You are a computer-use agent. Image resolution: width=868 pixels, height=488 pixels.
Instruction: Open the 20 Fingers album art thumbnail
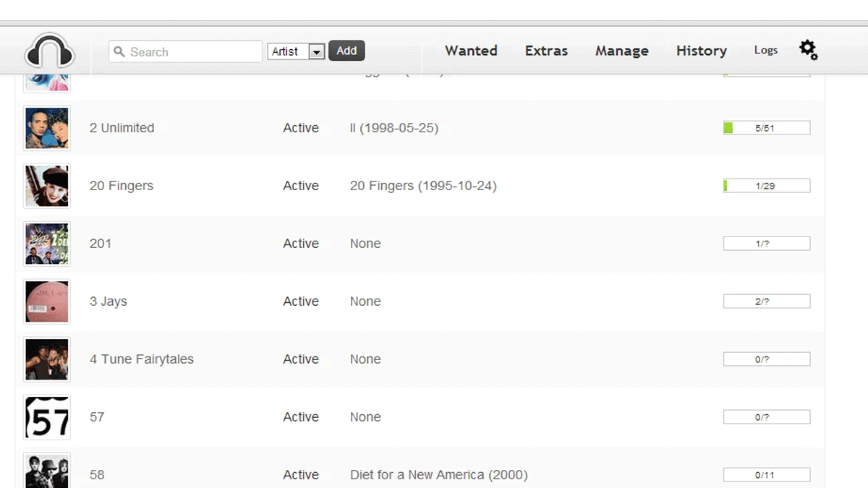47,186
